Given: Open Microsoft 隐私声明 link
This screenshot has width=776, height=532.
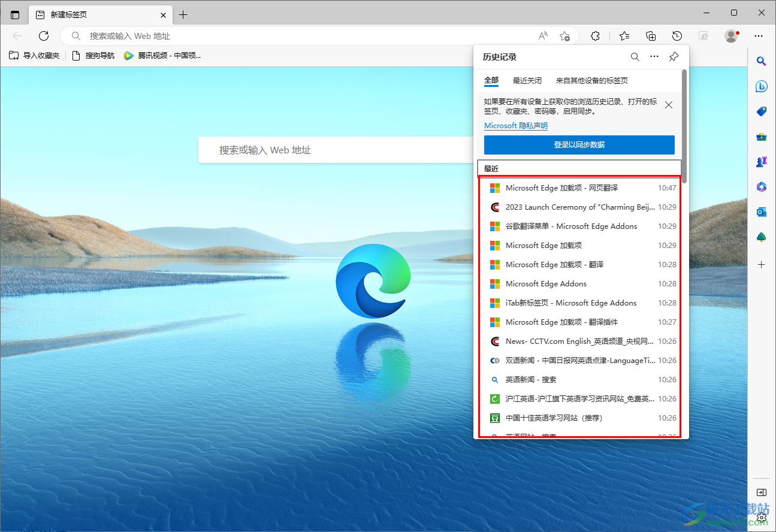Looking at the screenshot, I should 516,126.
